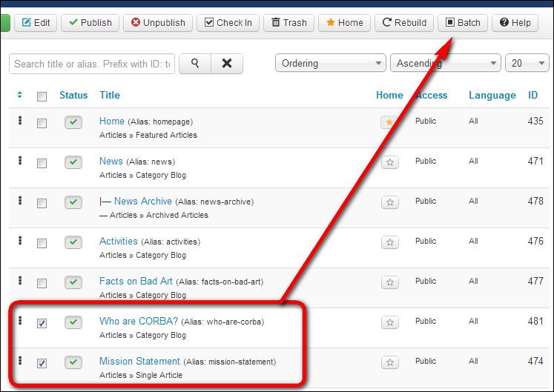Click published status icon for Activities
Viewport: 554px width, 392px height.
point(73,242)
